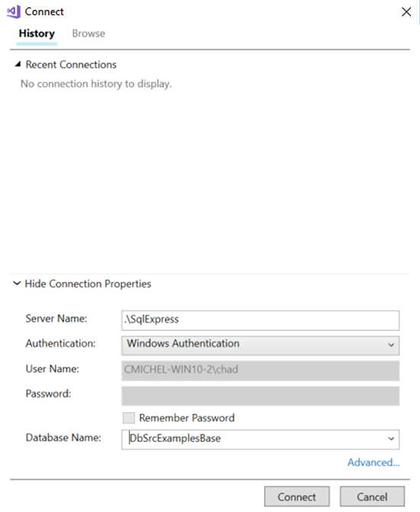Click the disabled User Name field
The image size is (420, 512).
pyautogui.click(x=260, y=371)
